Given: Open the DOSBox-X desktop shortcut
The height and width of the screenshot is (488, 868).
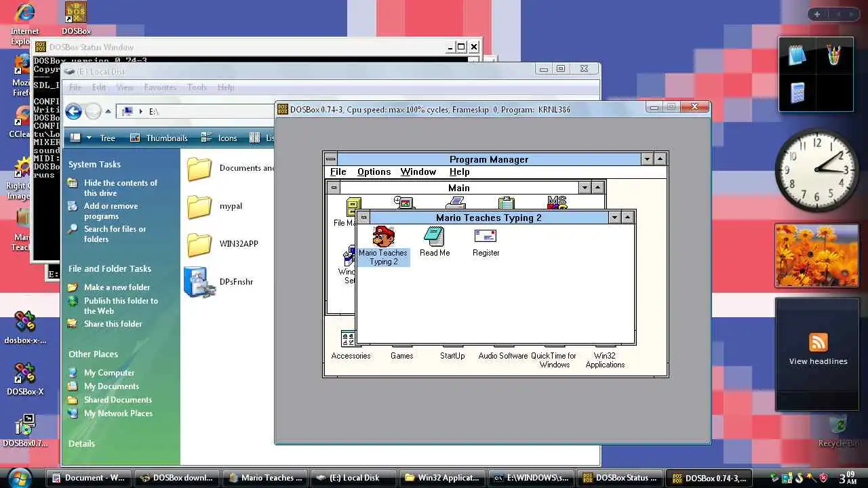Looking at the screenshot, I should coord(25,378).
